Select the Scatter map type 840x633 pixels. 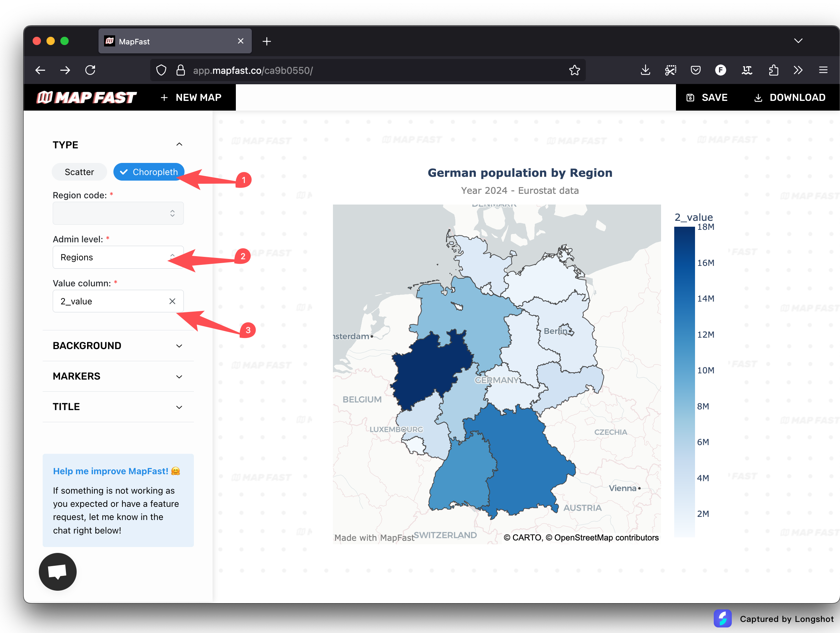click(x=79, y=172)
